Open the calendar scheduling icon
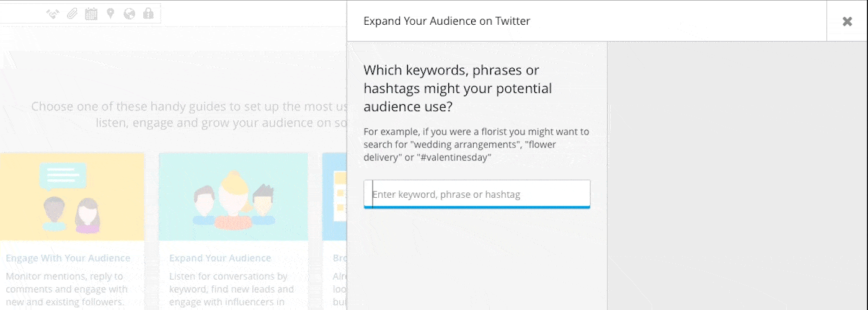Screen dimensions: 868x310 91,14
